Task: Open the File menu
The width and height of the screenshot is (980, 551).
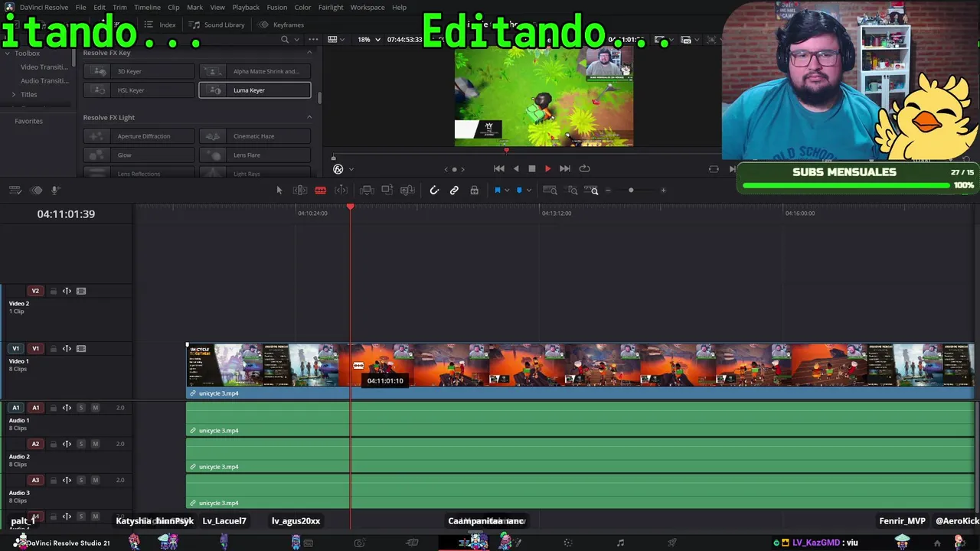Action: [80, 8]
